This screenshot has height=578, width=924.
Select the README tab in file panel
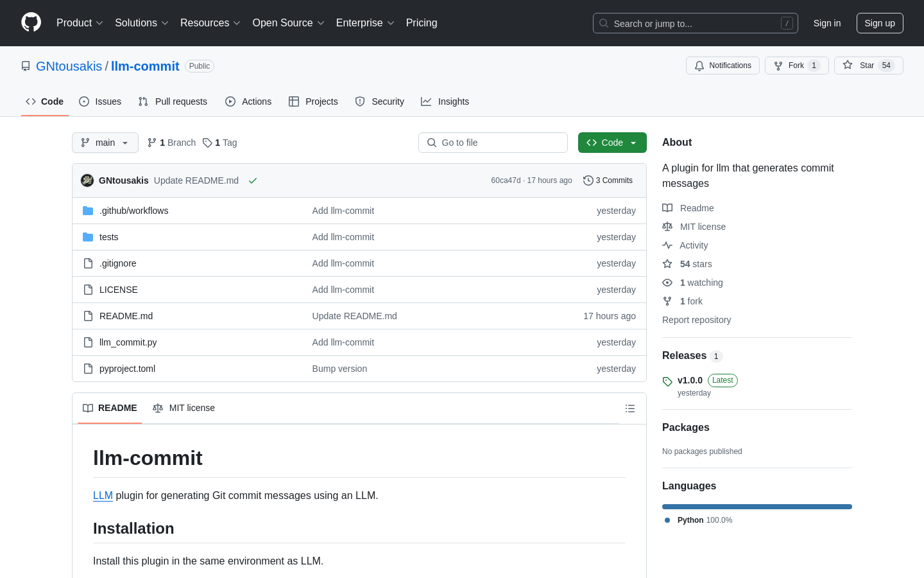110,408
